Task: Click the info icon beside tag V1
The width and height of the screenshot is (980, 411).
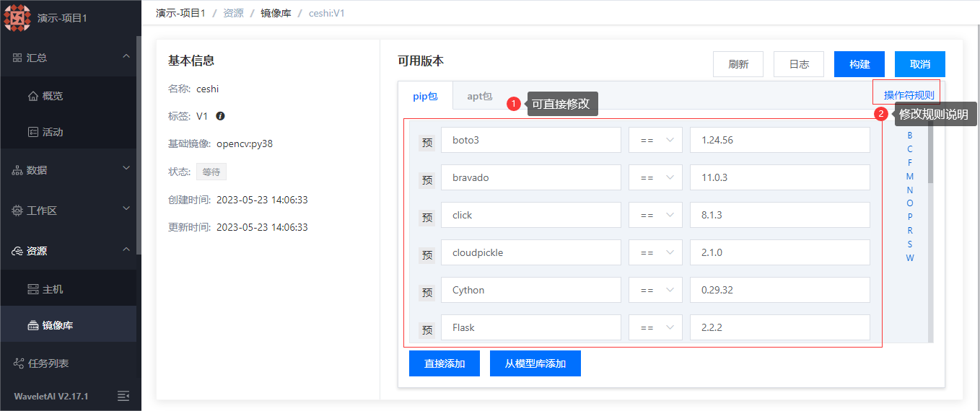Action: [x=220, y=116]
